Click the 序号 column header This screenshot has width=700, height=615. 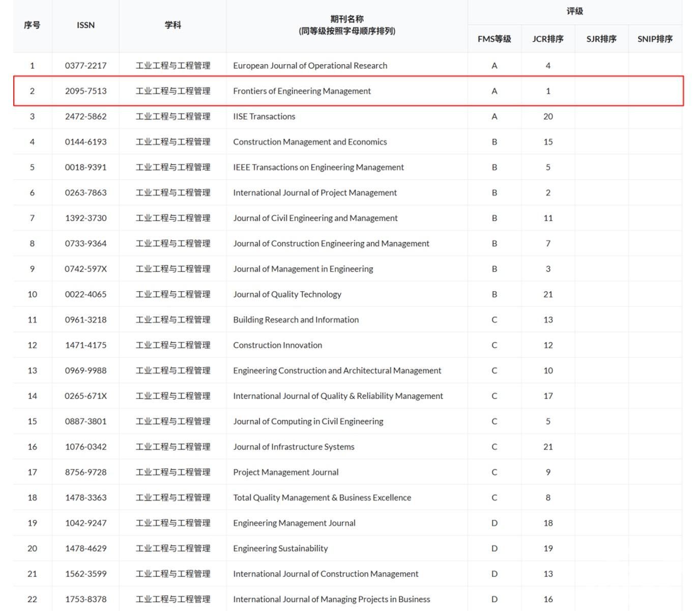click(x=32, y=25)
